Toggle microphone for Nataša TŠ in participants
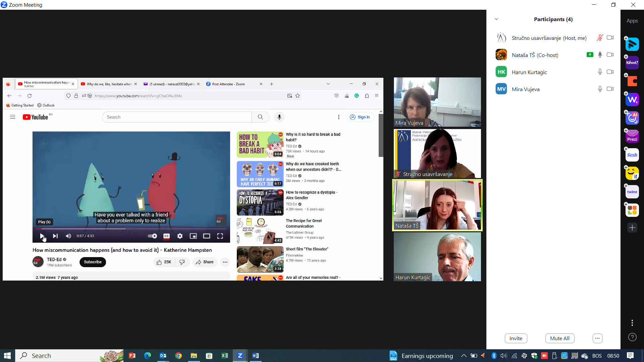The width and height of the screenshot is (644, 362). pos(600,55)
